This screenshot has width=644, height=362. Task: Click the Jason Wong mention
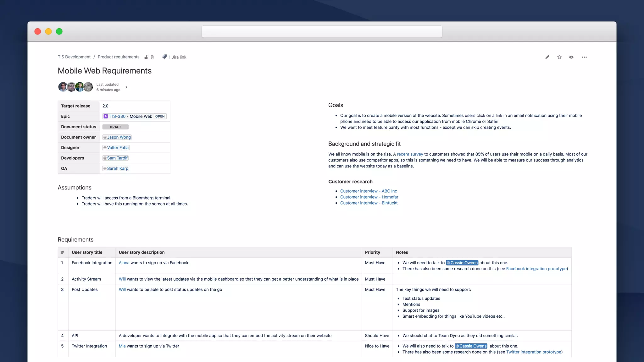click(x=117, y=137)
